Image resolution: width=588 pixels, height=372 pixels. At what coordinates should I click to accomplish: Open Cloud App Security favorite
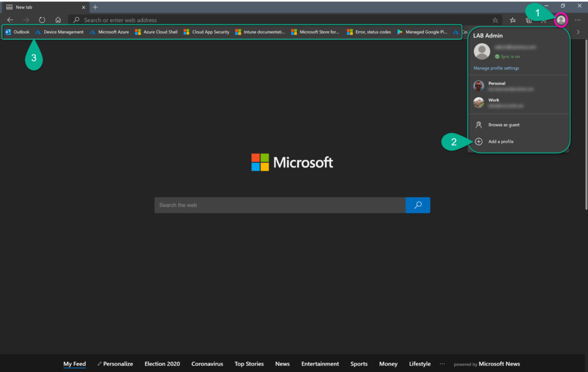pyautogui.click(x=206, y=32)
